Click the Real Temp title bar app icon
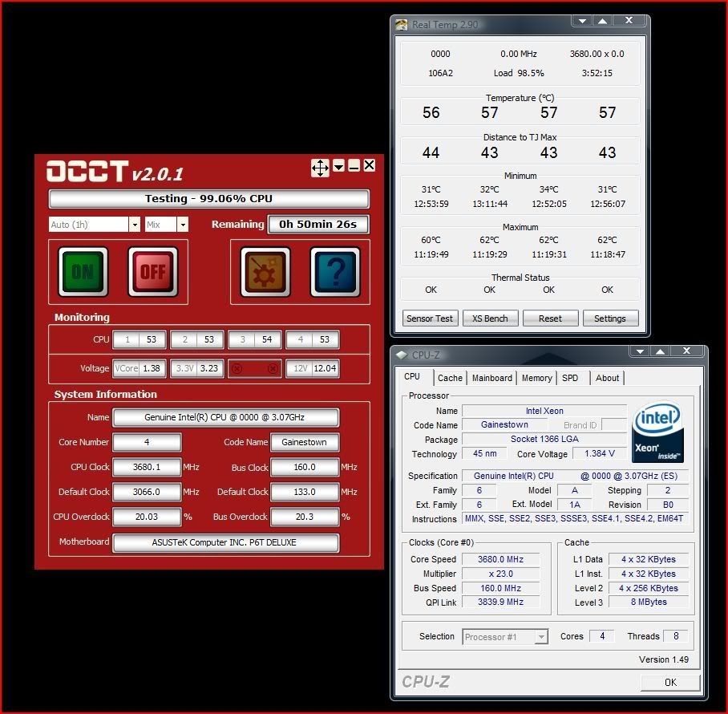The height and width of the screenshot is (714, 728). coord(401,25)
